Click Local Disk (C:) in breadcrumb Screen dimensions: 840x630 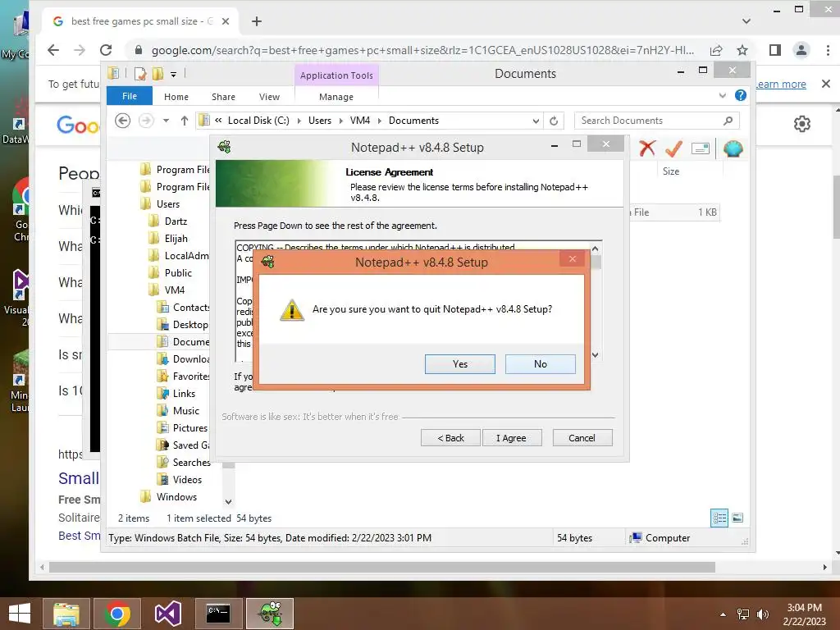tap(258, 121)
